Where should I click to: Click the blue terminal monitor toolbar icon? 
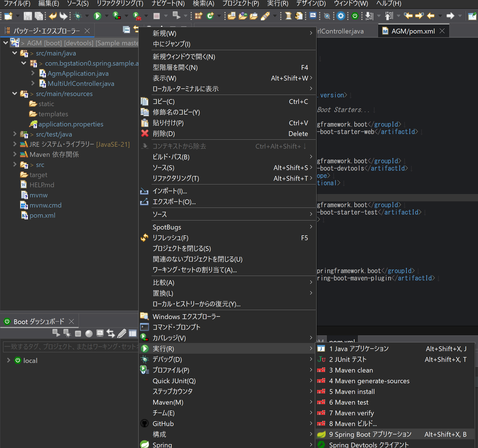313,16
